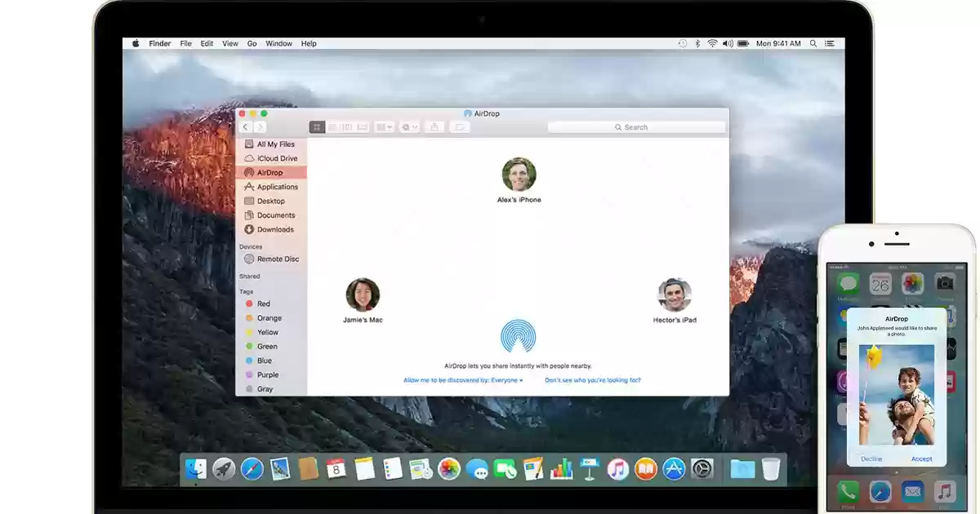Open Messages chat bubble in Mac Dock
Image resolution: width=980 pixels, height=514 pixels.
(x=477, y=469)
